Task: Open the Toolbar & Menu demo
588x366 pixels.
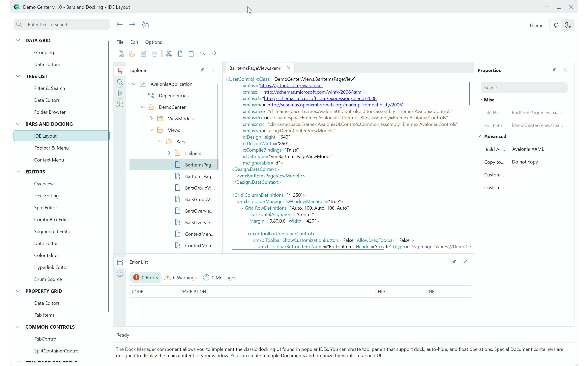Action: point(51,148)
